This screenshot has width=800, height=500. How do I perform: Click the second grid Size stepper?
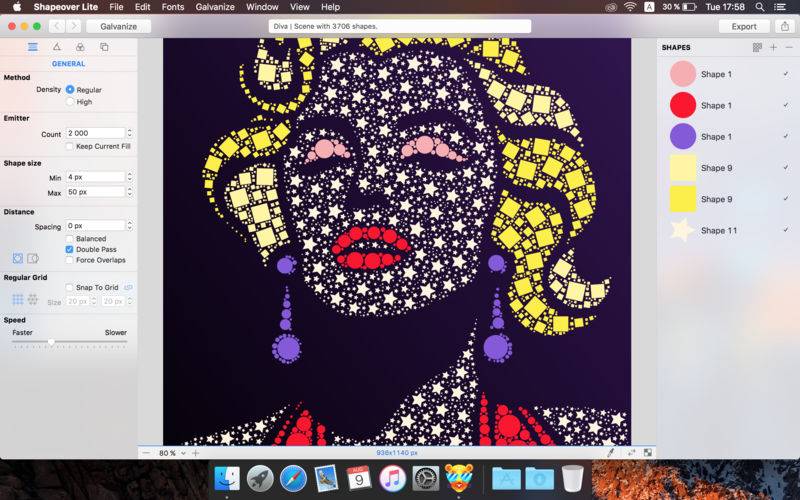coord(130,302)
